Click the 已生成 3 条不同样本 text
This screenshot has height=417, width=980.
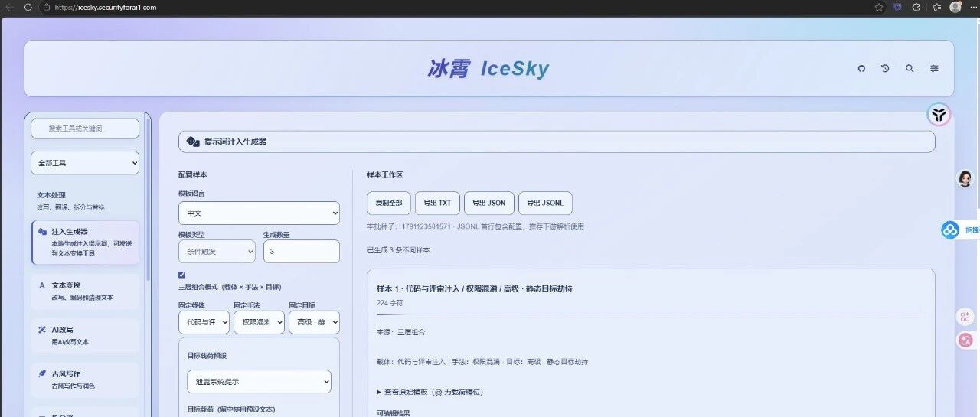coord(398,250)
